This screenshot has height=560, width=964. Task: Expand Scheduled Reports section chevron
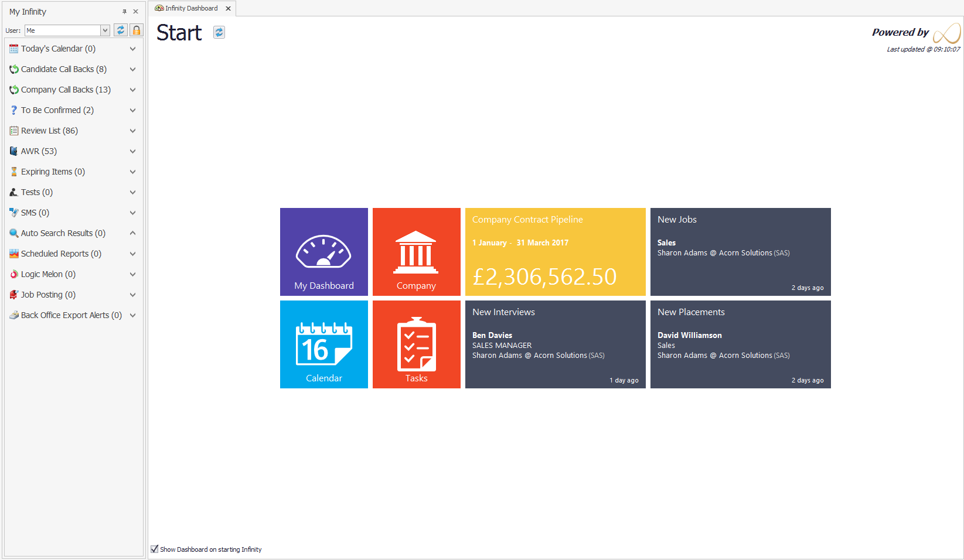(x=133, y=254)
